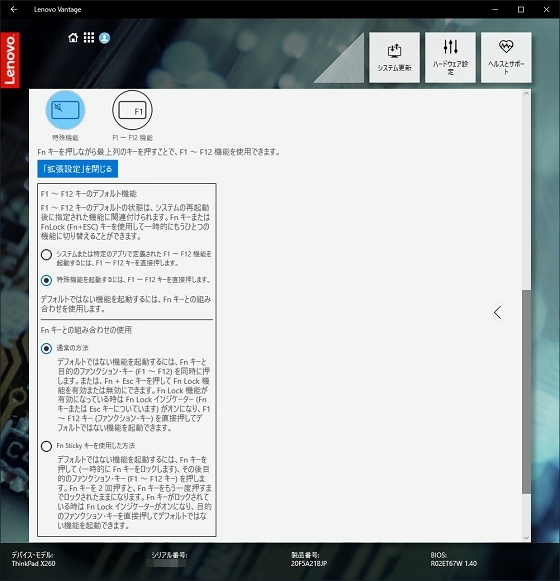Open システム更新 tile
The image size is (560, 581).
point(394,57)
